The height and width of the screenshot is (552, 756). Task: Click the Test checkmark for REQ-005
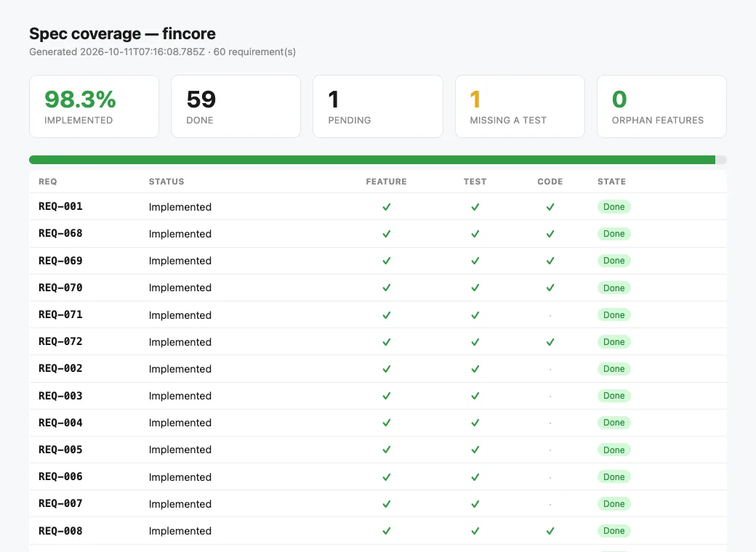(475, 450)
